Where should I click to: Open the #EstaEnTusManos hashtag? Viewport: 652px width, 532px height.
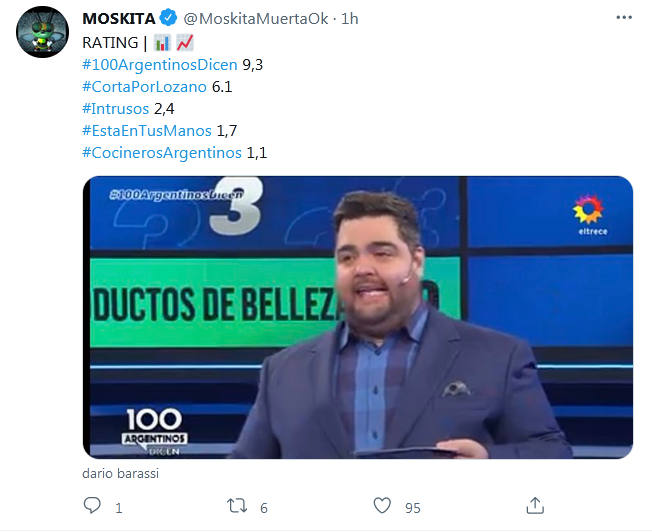[147, 131]
